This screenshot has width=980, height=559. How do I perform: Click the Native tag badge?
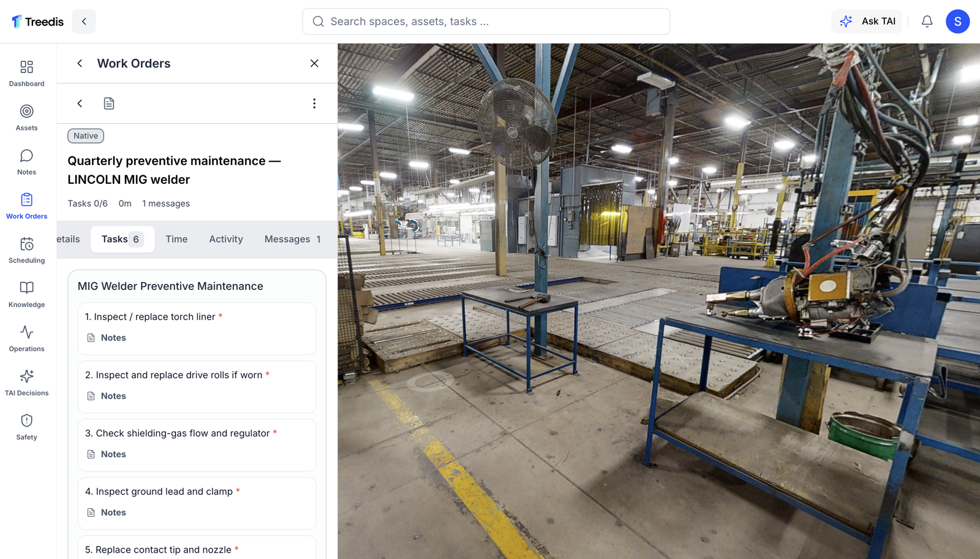click(86, 136)
